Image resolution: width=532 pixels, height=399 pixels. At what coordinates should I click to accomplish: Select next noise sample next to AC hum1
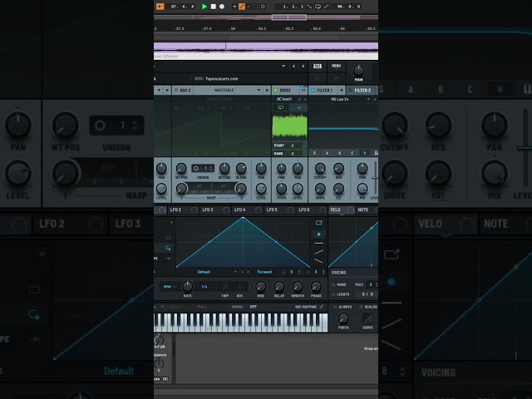305,100
